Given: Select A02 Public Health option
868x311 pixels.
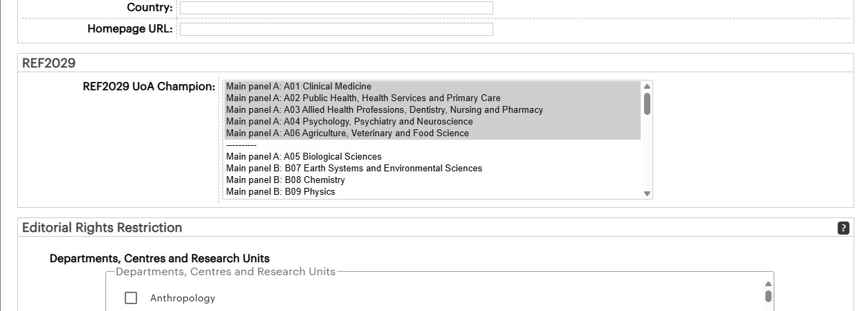Looking at the screenshot, I should [363, 98].
